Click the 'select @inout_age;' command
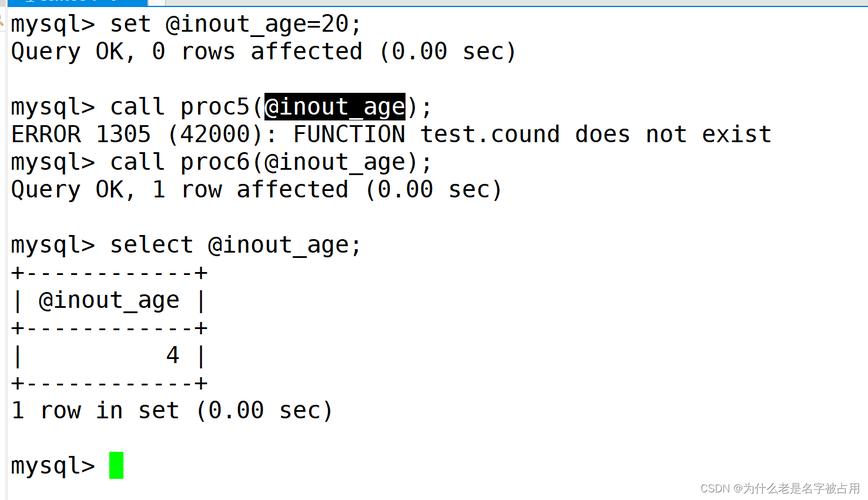This screenshot has height=500, width=868. click(x=186, y=245)
